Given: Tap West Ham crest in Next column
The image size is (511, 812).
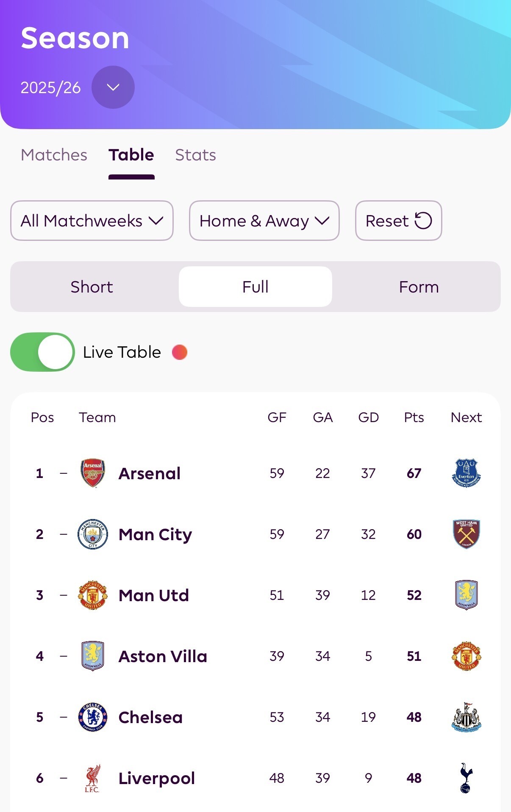Looking at the screenshot, I should pyautogui.click(x=466, y=534).
